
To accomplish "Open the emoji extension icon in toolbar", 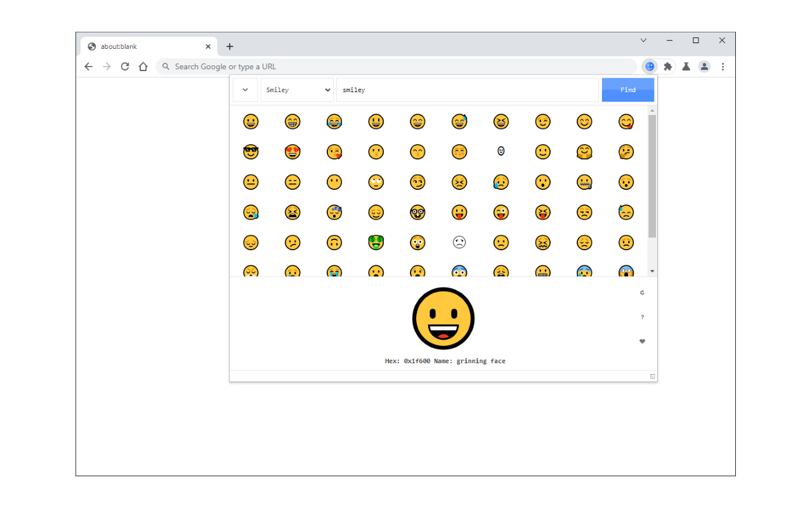I will coord(650,66).
